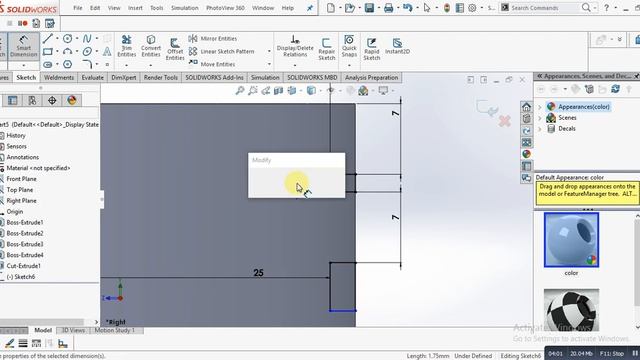The width and height of the screenshot is (640, 360).
Task: Select the Circle sketch tool
Action: pyautogui.click(x=67, y=38)
